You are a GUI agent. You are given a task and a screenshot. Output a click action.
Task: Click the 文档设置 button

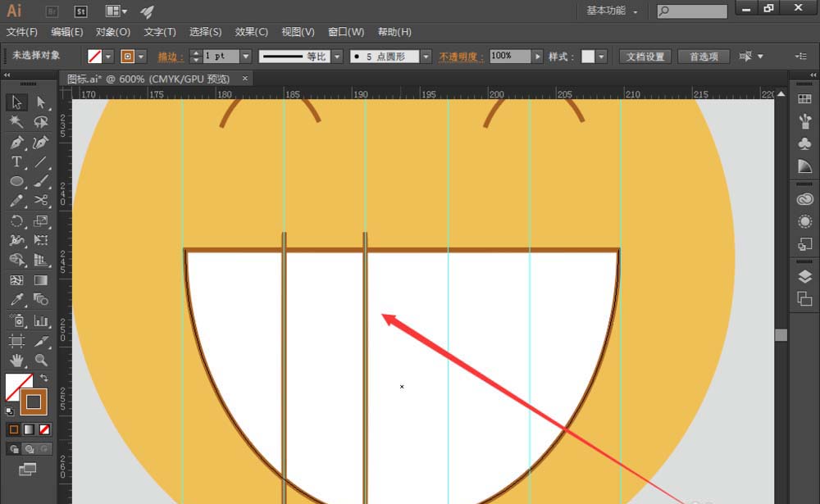point(645,57)
